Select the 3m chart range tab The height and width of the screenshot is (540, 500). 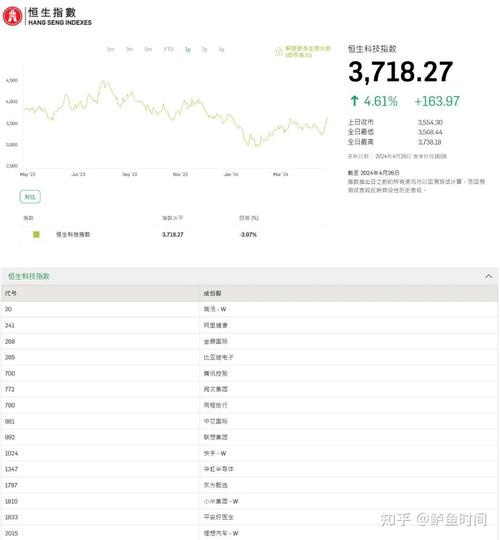(129, 49)
